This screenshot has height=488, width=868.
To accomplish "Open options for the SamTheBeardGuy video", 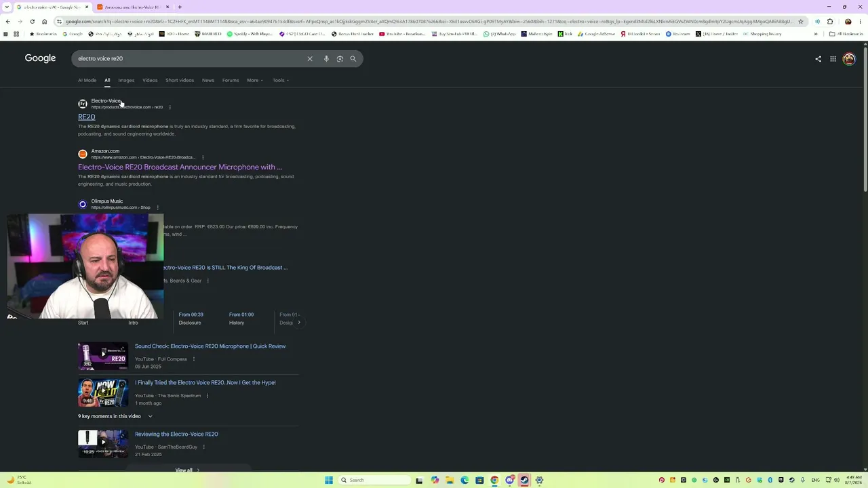I will (x=203, y=447).
